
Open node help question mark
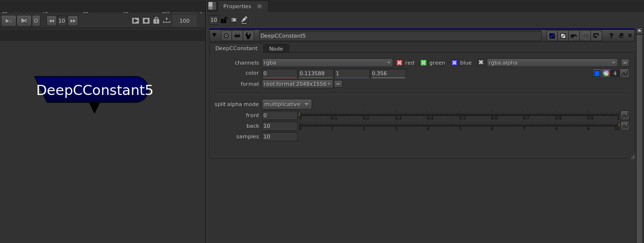(x=611, y=36)
